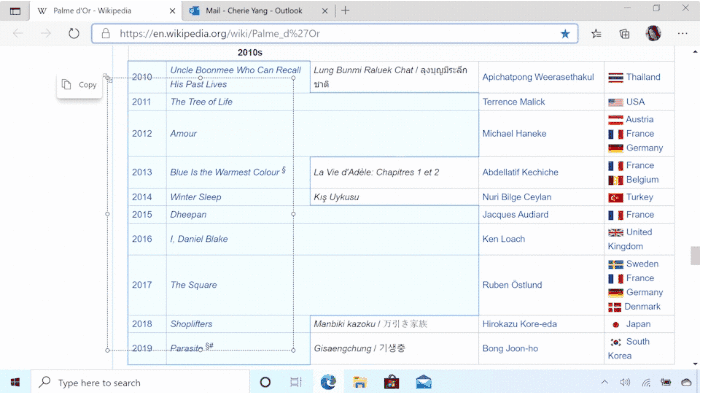
Task: Click Microsoft Edge icon in taskbar
Action: pyautogui.click(x=328, y=382)
